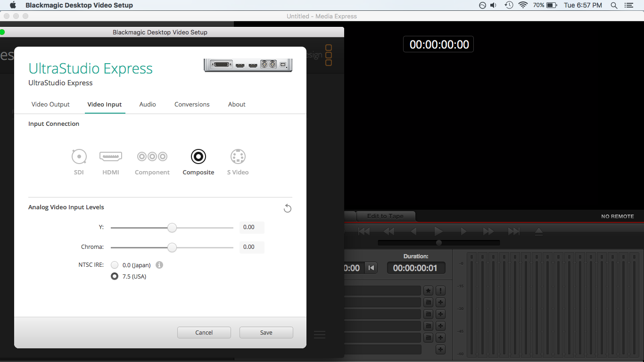Click the exclamation mark button in Media Express
Screen dimensions: 644x362
coord(441,290)
